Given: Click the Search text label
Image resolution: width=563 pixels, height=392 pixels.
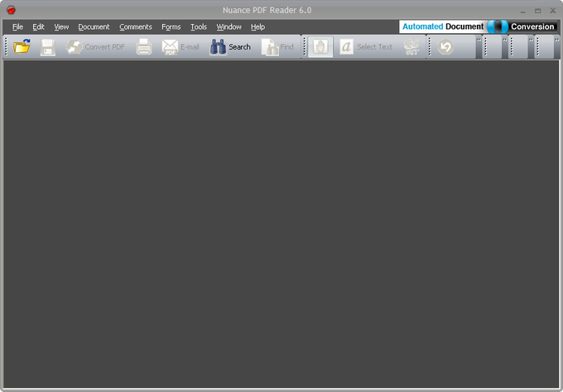Looking at the screenshot, I should click(239, 47).
